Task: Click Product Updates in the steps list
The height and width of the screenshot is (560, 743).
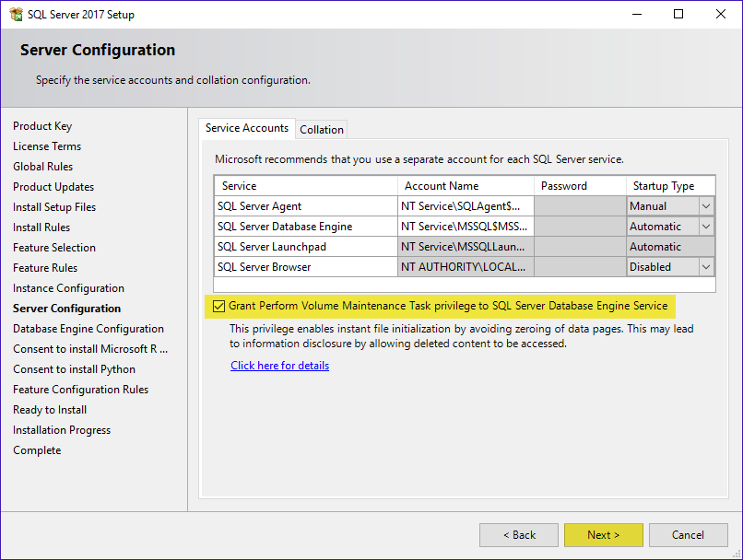Action: pos(53,187)
